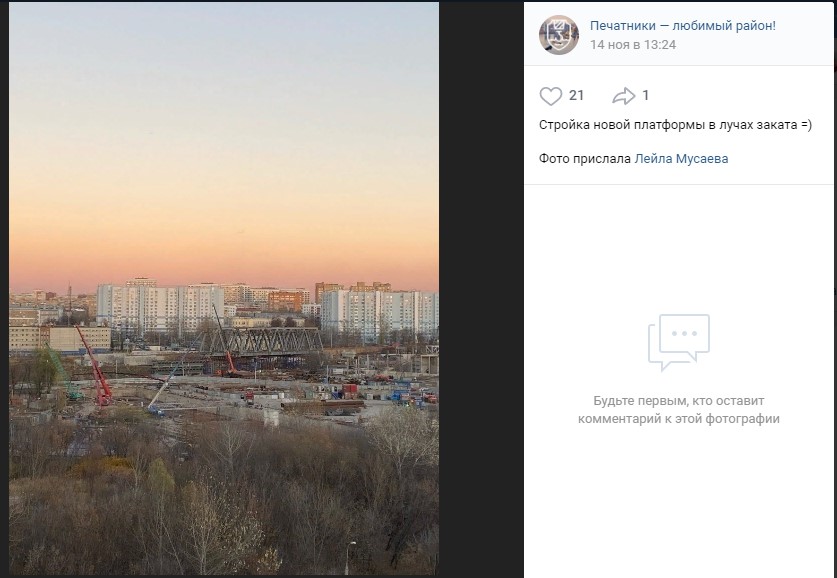Share the photo using the arrow icon

pos(623,96)
